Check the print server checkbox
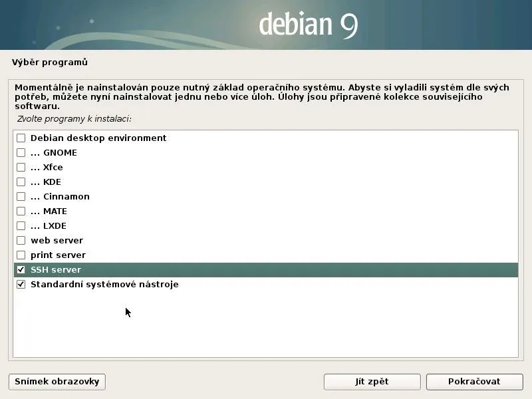This screenshot has width=532, height=399. [x=21, y=255]
